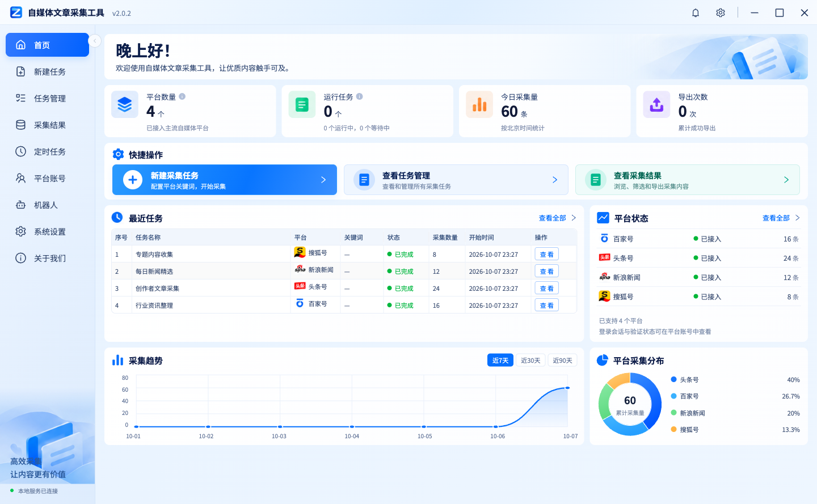View the 专题内容收集 task

coord(547,254)
